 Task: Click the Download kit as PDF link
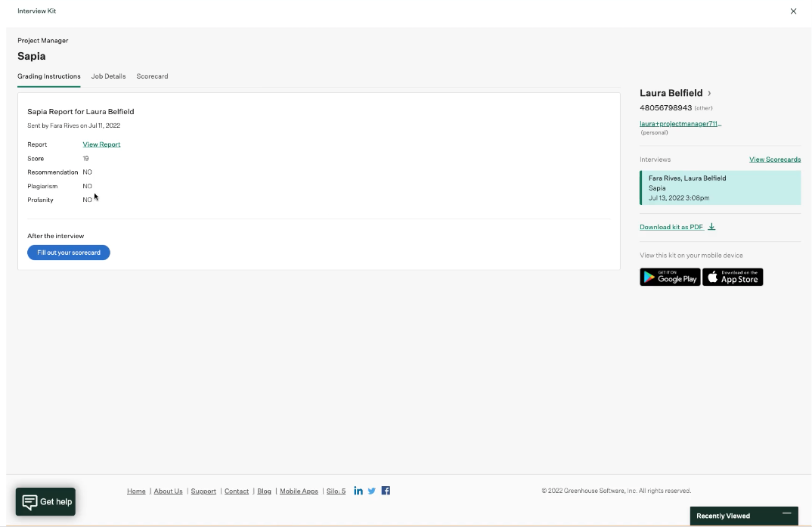[x=671, y=227]
